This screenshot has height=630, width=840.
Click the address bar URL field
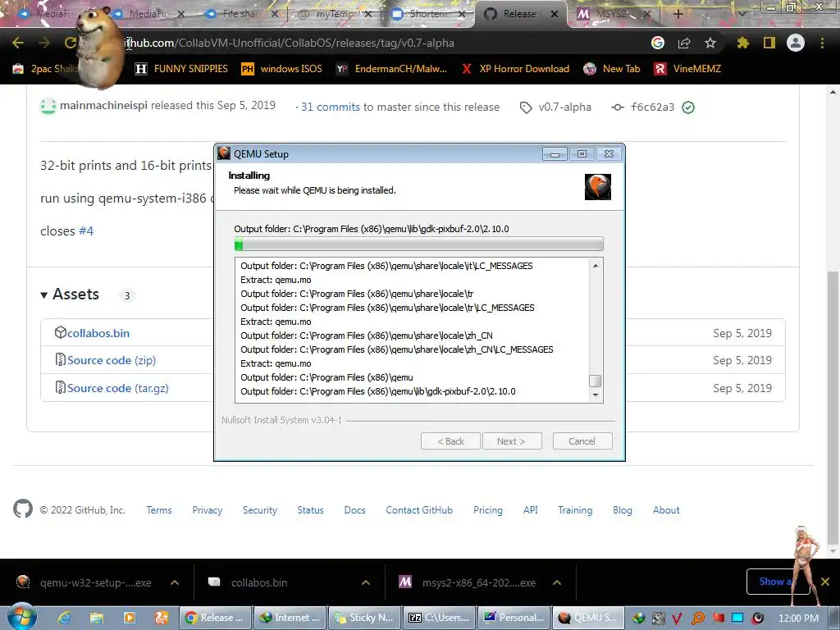tap(375, 43)
